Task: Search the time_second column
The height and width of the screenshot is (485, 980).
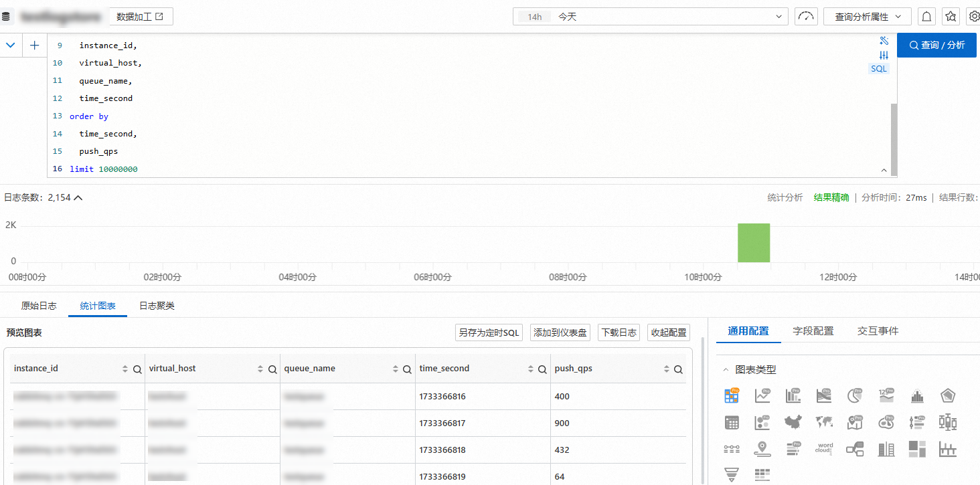Action: (543, 369)
